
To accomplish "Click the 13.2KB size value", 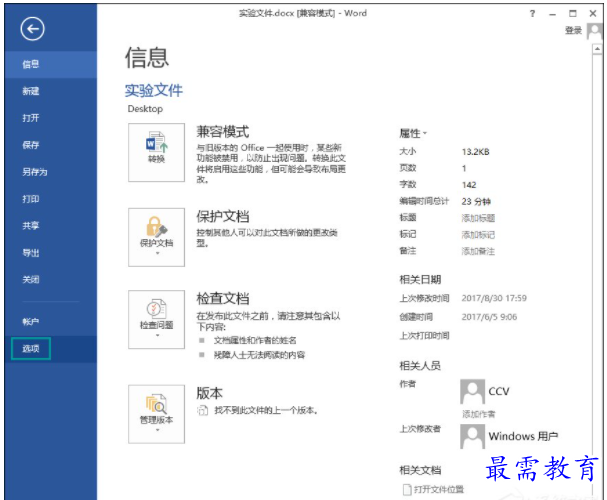I will (x=475, y=152).
